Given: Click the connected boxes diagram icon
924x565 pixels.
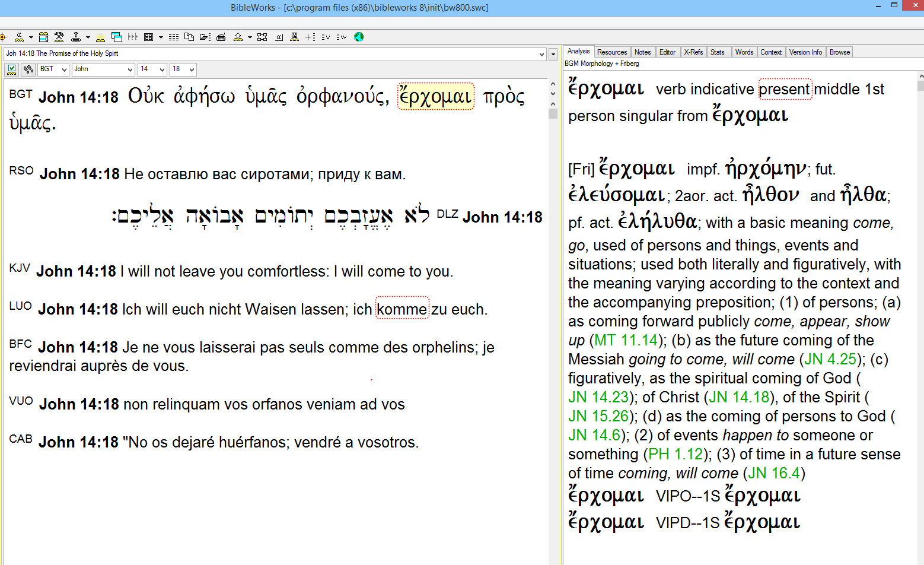Looking at the screenshot, I should pos(262,37).
